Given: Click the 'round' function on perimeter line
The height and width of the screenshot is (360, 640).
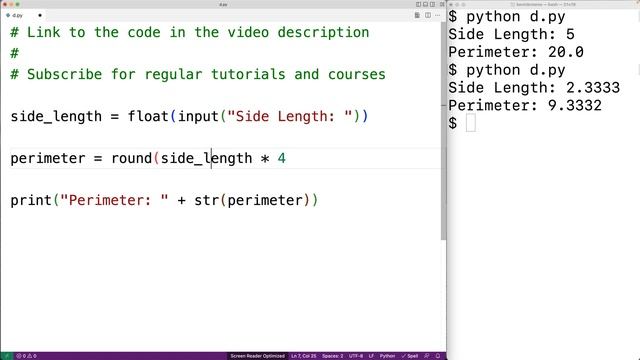Looking at the screenshot, I should click(131, 158).
